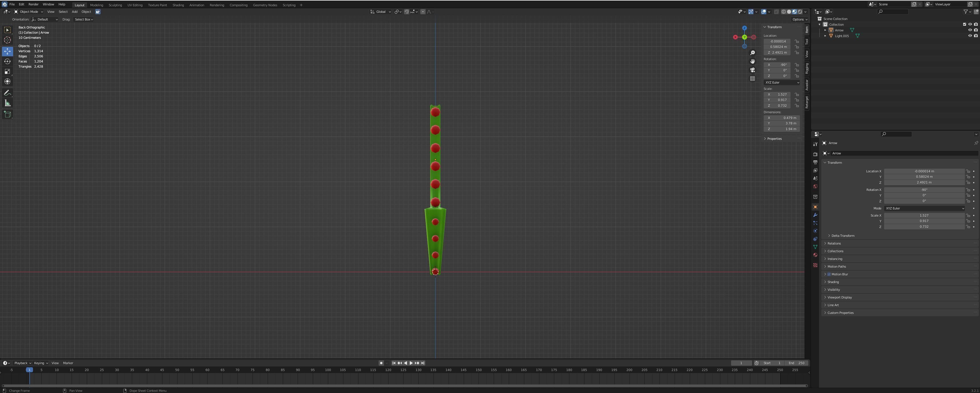Screen dimensions: 980x393
Task: Click the Add Cube tool icon
Action: coord(7,114)
